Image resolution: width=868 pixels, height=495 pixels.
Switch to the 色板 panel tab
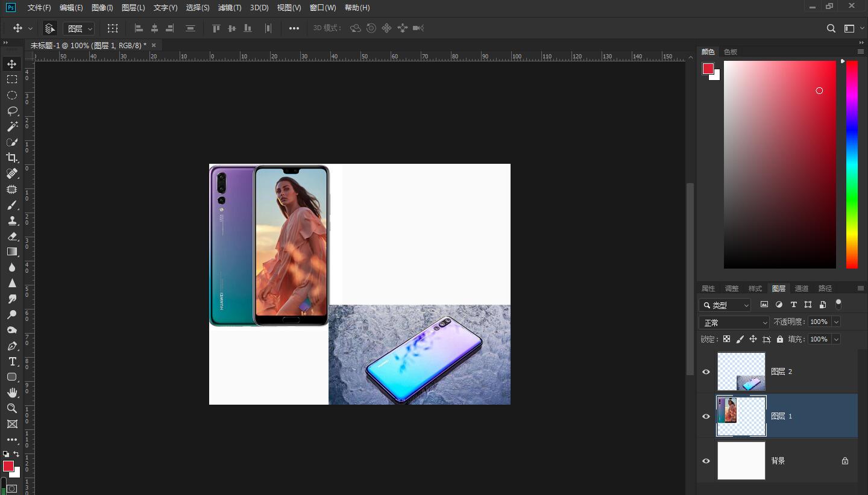730,52
